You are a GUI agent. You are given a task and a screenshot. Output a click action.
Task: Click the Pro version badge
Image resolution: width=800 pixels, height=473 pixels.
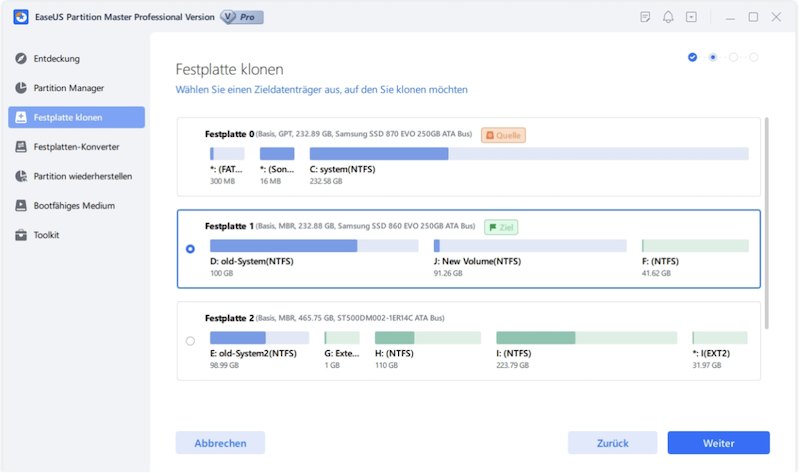[242, 17]
